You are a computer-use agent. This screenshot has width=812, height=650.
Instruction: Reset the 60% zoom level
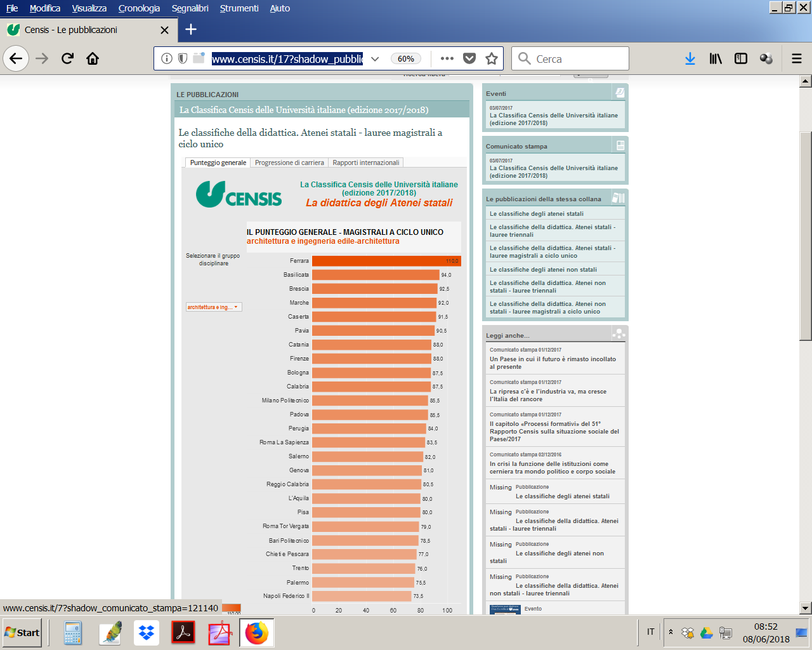(x=406, y=58)
